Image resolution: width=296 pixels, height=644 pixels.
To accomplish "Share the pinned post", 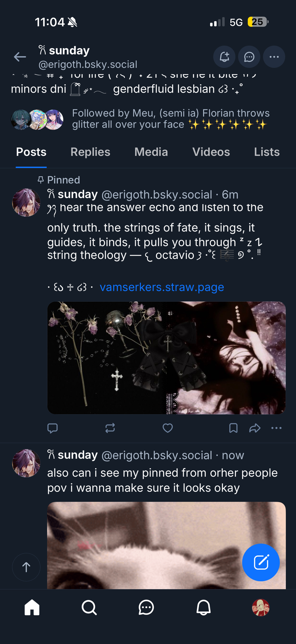I will [254, 428].
